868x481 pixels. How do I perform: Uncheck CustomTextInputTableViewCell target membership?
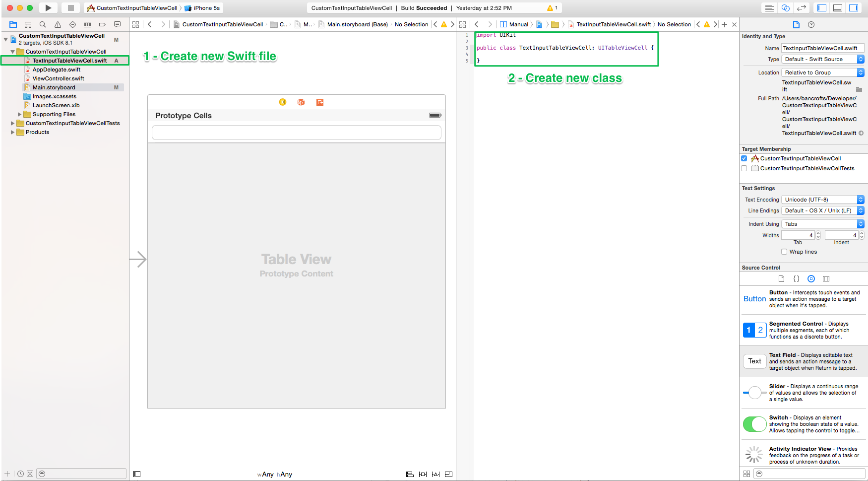pyautogui.click(x=744, y=159)
